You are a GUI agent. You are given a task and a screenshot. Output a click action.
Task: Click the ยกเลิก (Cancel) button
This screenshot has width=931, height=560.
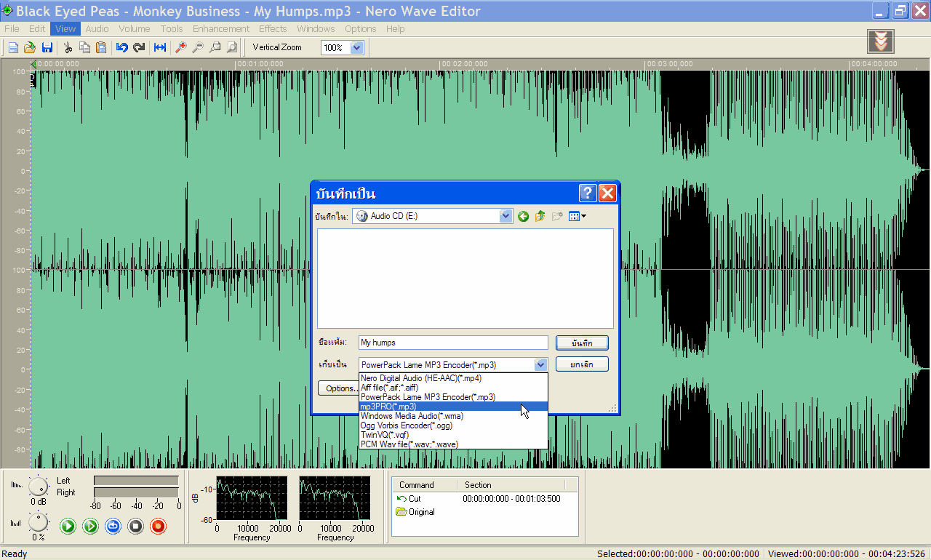click(582, 364)
